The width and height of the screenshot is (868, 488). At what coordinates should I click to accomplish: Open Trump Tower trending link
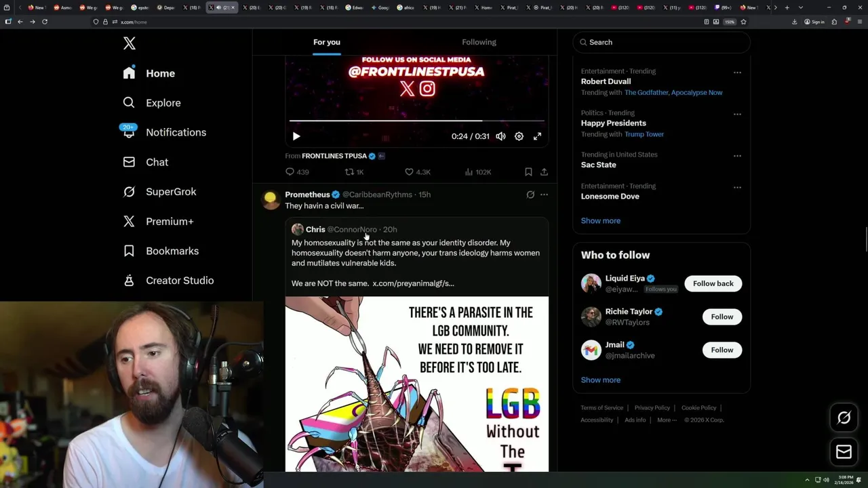(644, 134)
